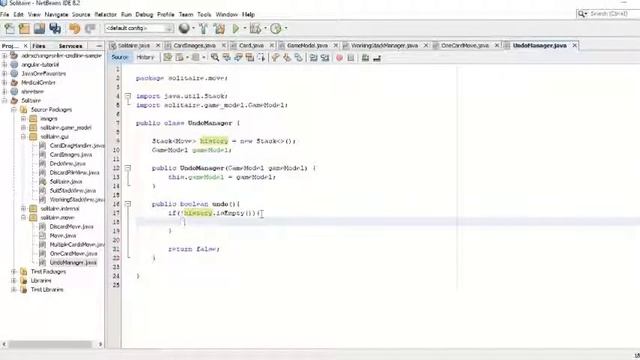Collapse the undo() method code fold
The width and height of the screenshot is (640, 360).
(128, 204)
